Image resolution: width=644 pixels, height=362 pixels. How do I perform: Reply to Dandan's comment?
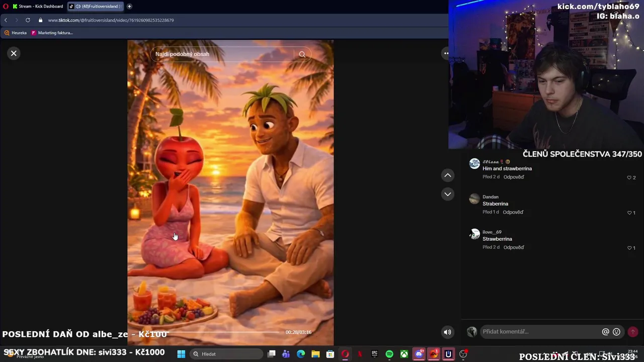pos(513,212)
